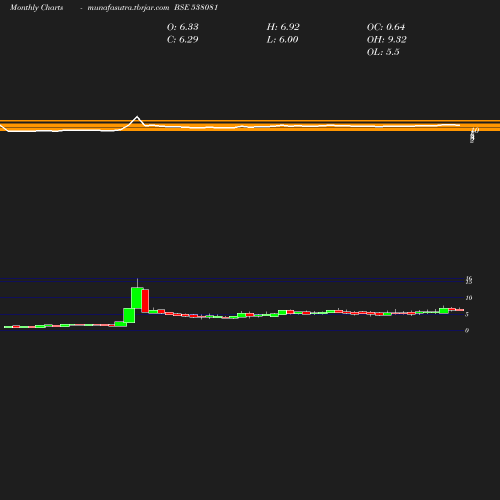The width and height of the screenshot is (500, 500).
Task: Click the OC: 0.64 reading
Action: tap(386, 27)
